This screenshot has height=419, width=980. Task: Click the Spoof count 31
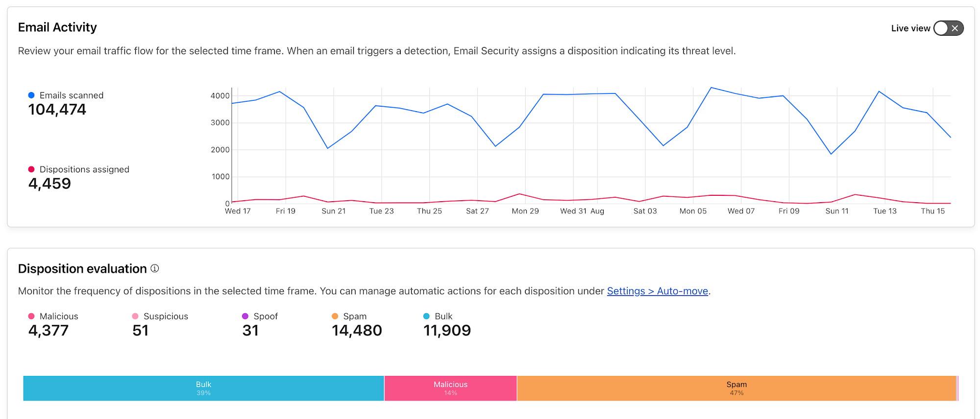pos(250,330)
